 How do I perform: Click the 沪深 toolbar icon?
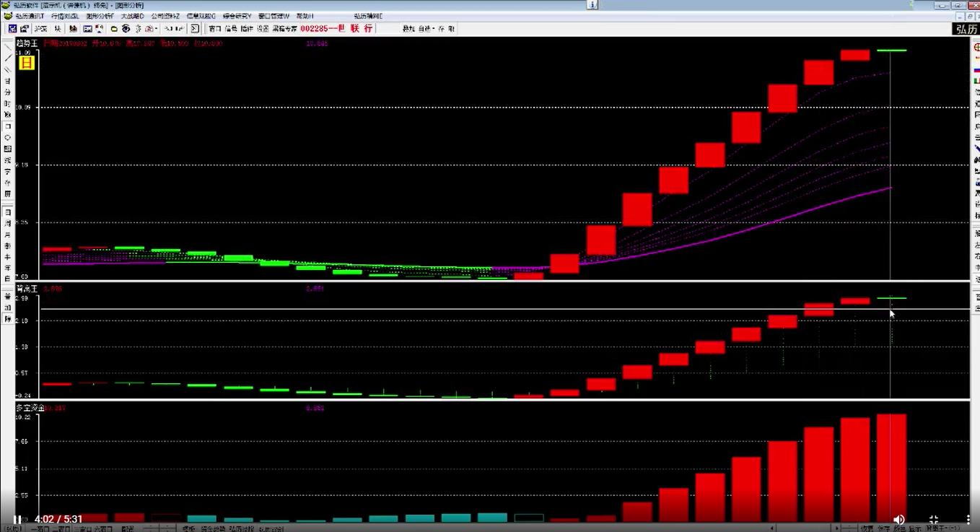tap(40, 29)
